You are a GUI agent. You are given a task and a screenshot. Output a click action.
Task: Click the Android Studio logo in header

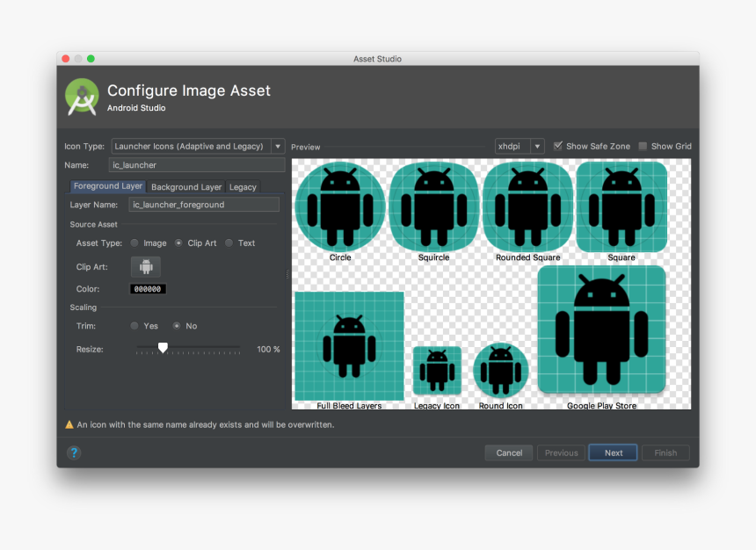[82, 97]
